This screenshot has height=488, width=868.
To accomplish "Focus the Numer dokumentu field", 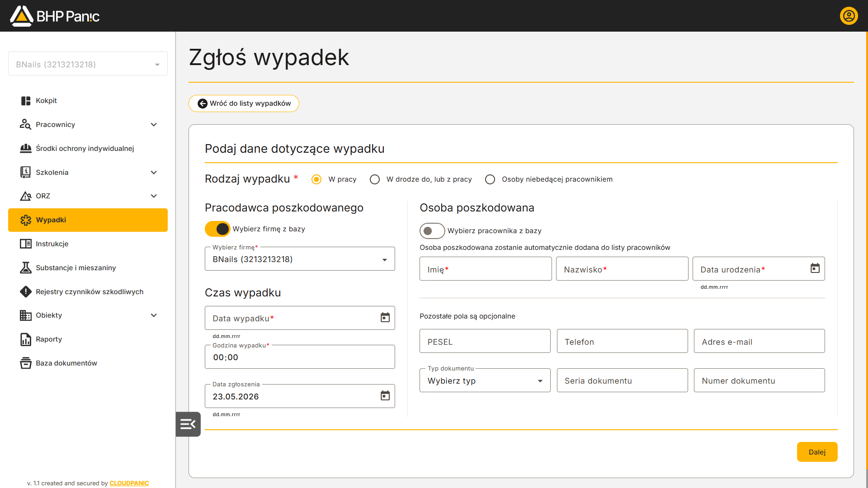I will pyautogui.click(x=759, y=380).
